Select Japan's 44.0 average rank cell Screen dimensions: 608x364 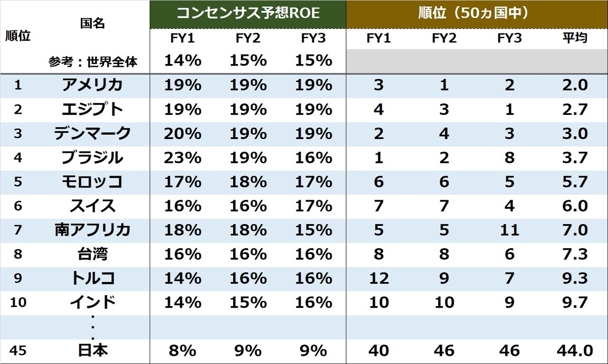pyautogui.click(x=574, y=351)
